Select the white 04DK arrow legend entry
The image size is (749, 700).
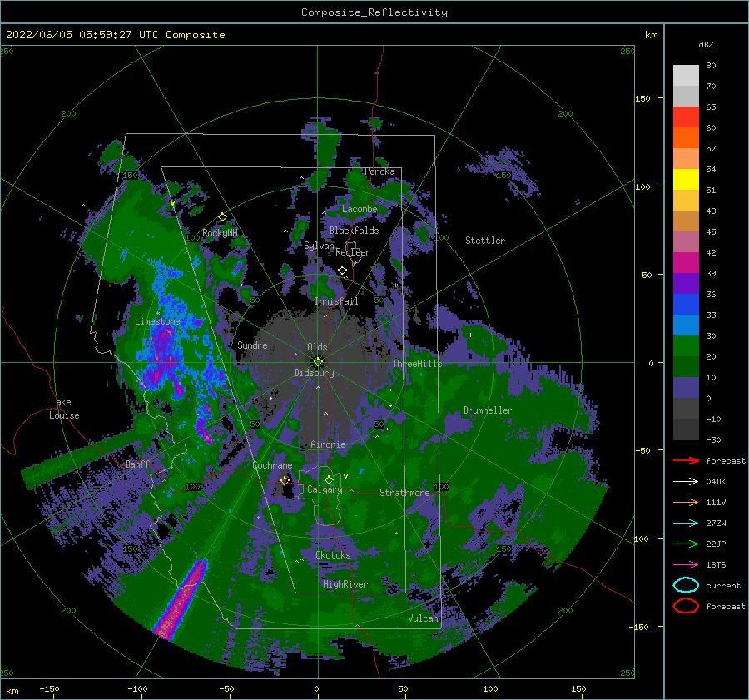[x=686, y=482]
